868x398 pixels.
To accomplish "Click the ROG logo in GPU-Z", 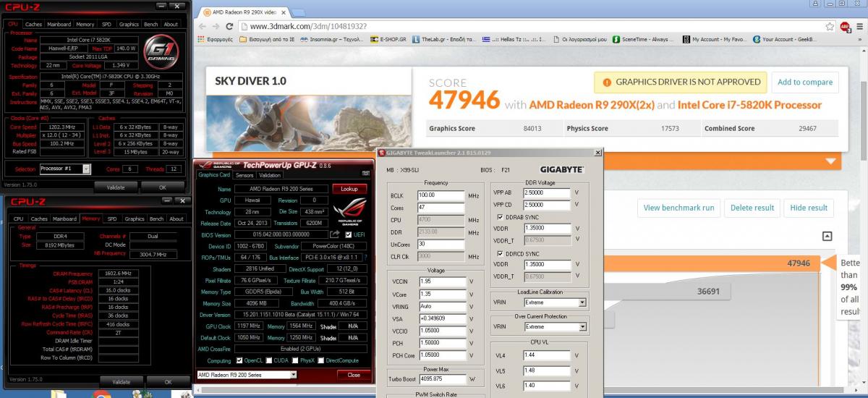I will (x=349, y=211).
